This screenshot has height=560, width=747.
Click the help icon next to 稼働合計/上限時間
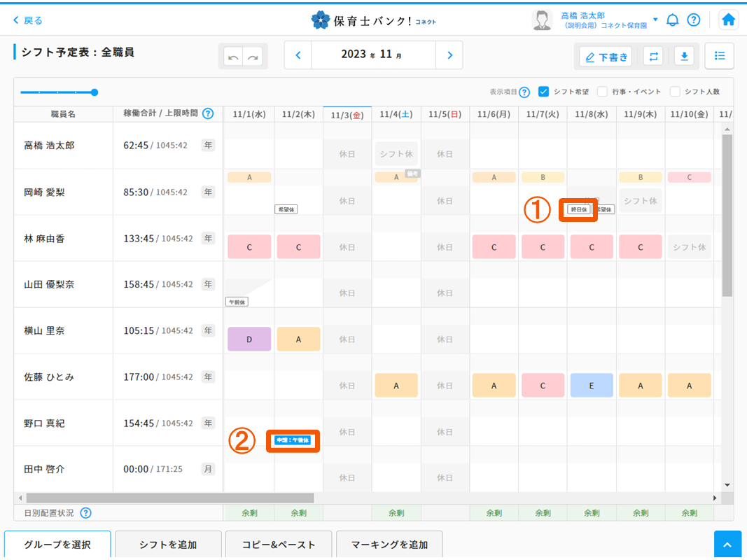(x=208, y=113)
